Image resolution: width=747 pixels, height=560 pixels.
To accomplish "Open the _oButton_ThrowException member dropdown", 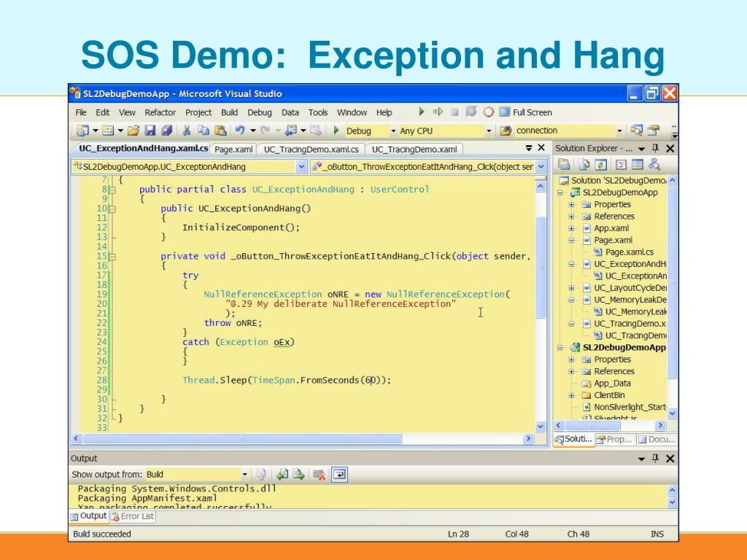I will tap(541, 167).
